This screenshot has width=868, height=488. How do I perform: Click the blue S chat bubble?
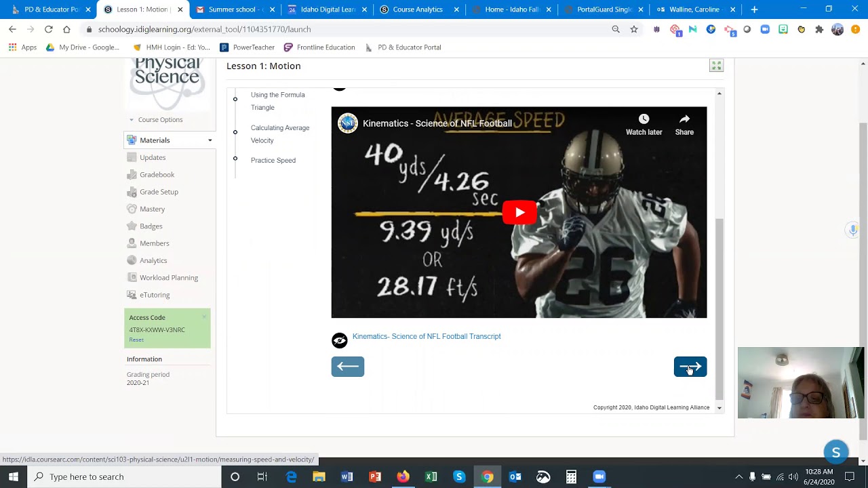[x=835, y=452]
